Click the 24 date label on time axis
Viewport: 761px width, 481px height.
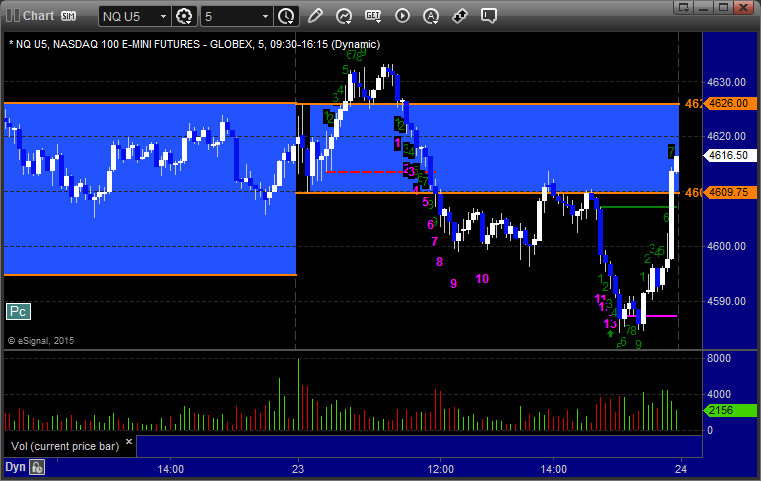point(681,469)
